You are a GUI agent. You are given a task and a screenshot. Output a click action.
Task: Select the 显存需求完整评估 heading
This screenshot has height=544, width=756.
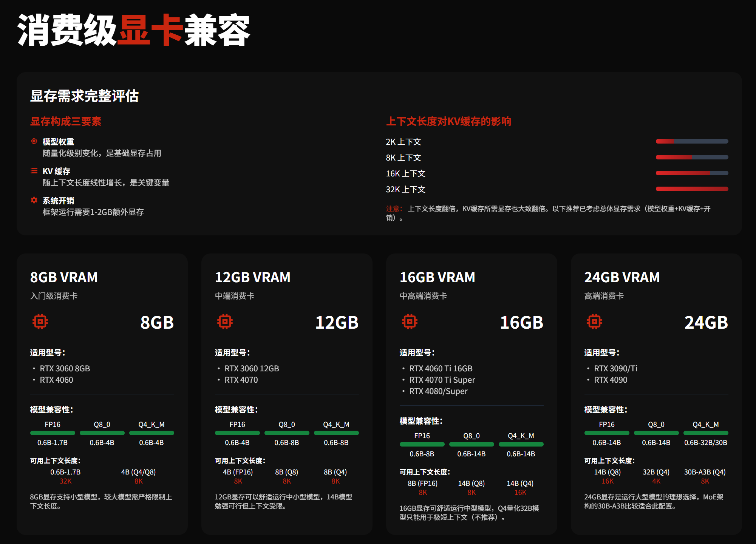(84, 96)
